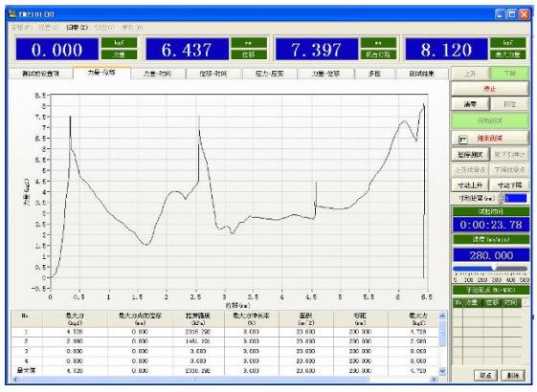The width and height of the screenshot is (537, 392).
Task: Toggle the checkbox on the end-test button
Action: [x=463, y=140]
